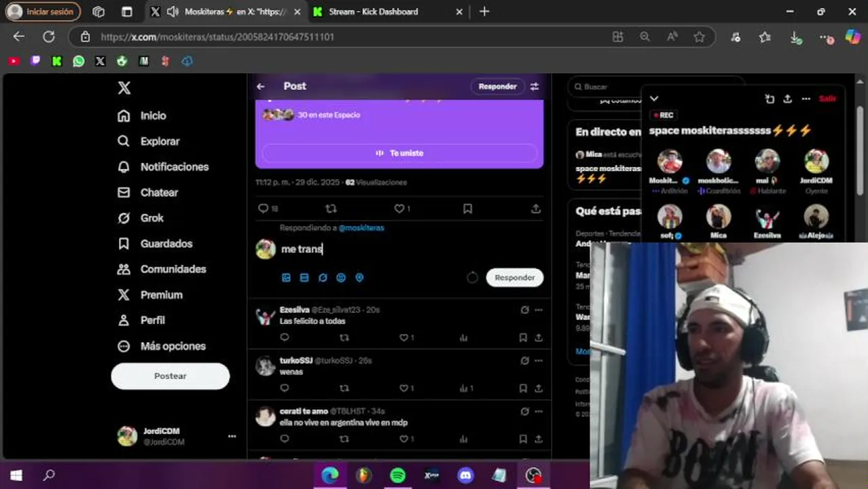Open more options on turkoSSJ's reply
Image resolution: width=868 pixels, height=489 pixels.
539,361
